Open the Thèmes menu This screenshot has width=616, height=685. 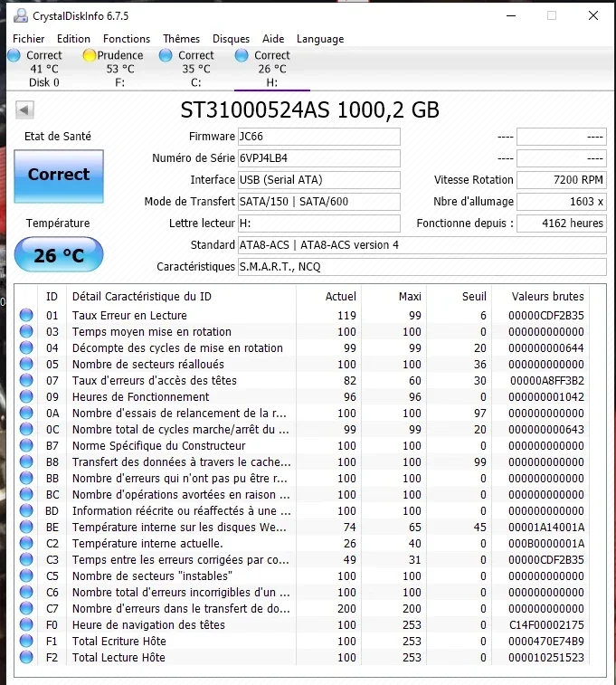pyautogui.click(x=181, y=39)
